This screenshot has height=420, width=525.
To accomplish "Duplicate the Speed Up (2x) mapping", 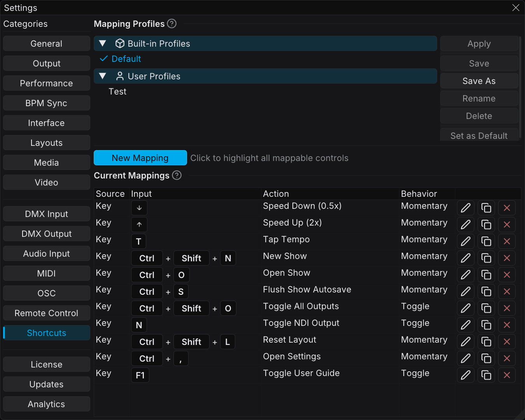I will 486,225.
